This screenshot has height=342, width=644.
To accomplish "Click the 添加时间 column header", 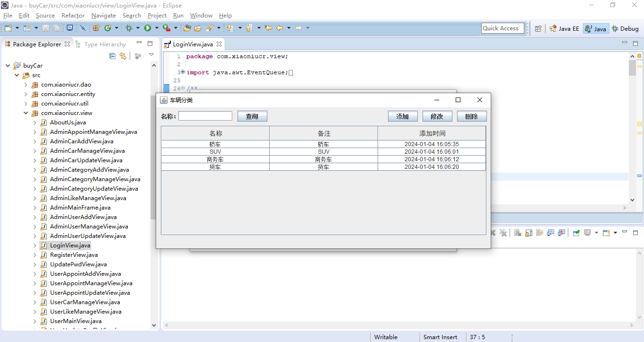I will [x=432, y=133].
